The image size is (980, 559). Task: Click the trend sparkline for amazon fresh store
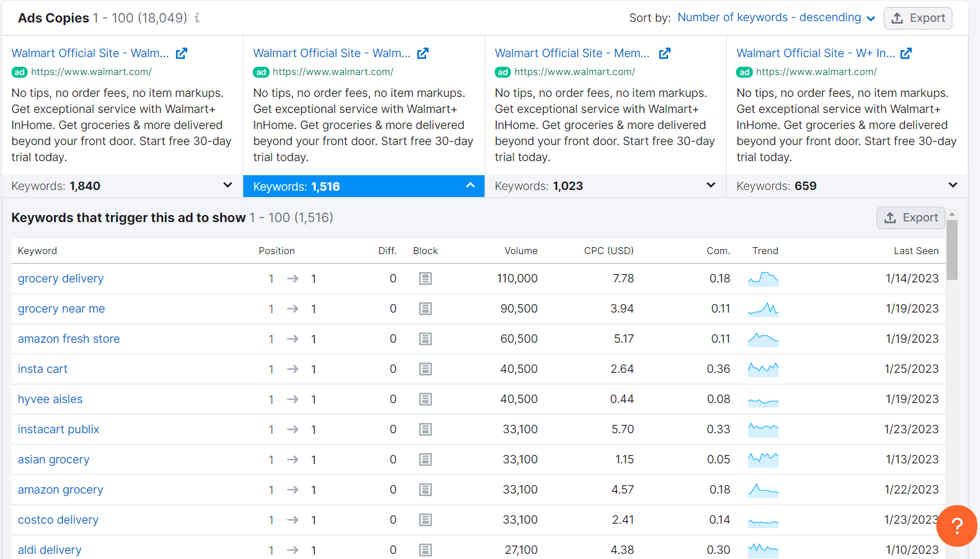pyautogui.click(x=763, y=339)
